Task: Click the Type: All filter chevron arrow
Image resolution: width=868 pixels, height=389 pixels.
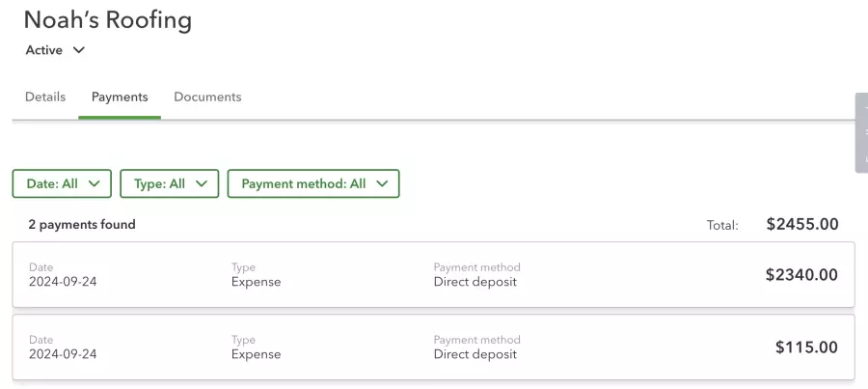Action: 202,184
